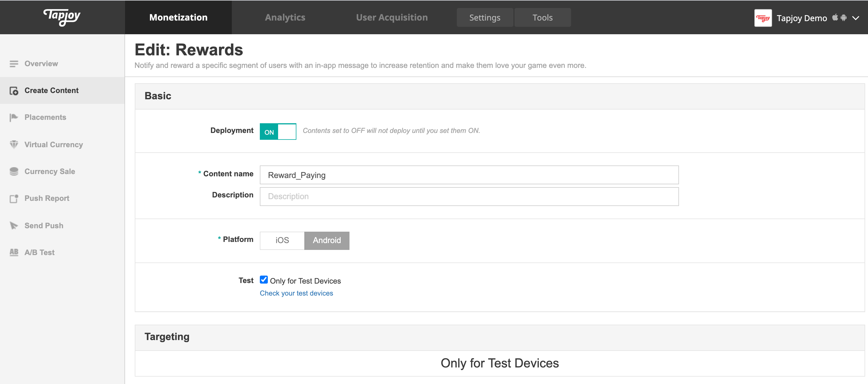
Task: Click the Placements flag icon
Action: pyautogui.click(x=14, y=118)
